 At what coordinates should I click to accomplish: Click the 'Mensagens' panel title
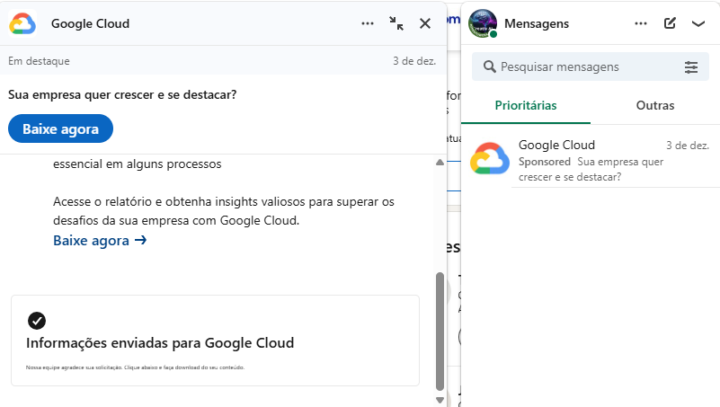pos(536,23)
